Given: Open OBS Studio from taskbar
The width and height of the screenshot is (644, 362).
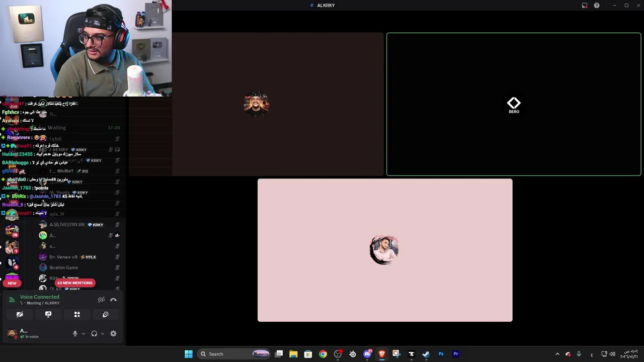Looking at the screenshot, I should point(338,354).
